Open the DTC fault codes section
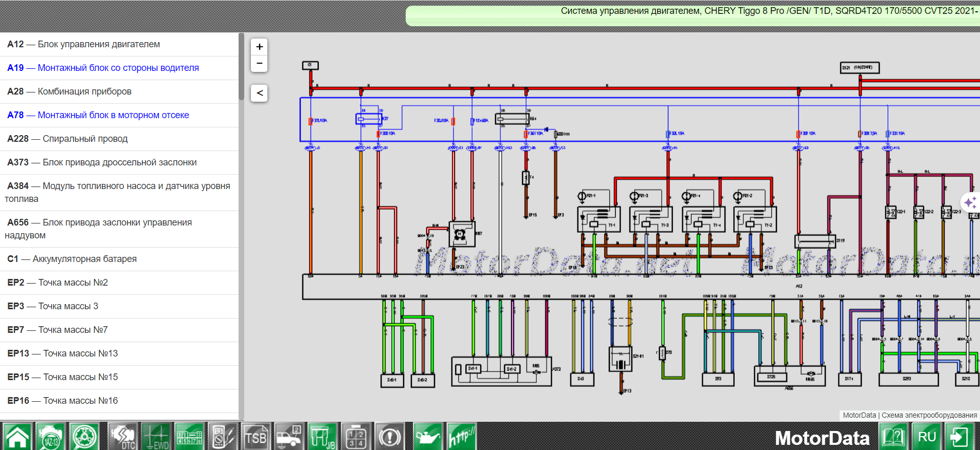The height and width of the screenshot is (450, 980). pos(123,437)
